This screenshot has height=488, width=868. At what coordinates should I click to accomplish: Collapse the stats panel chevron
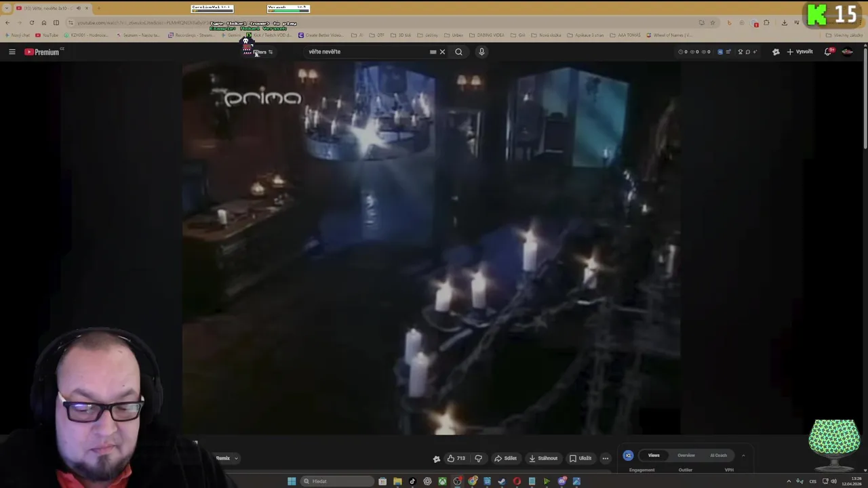[743, 455]
